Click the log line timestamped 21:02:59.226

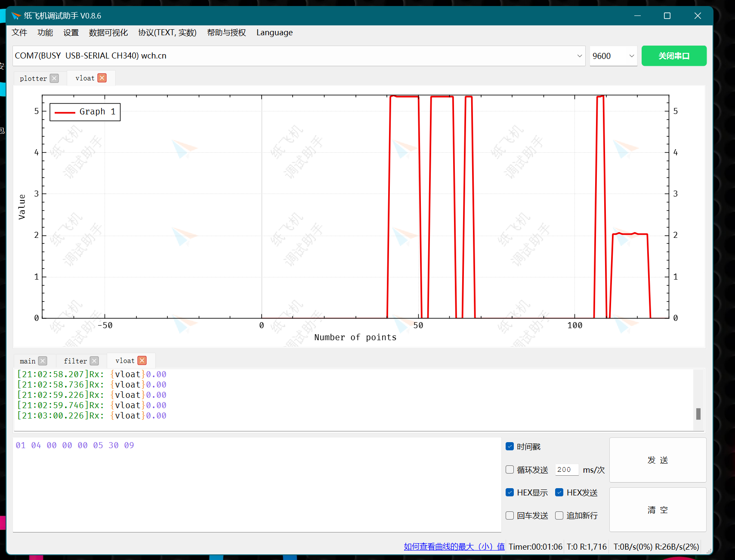[92, 395]
